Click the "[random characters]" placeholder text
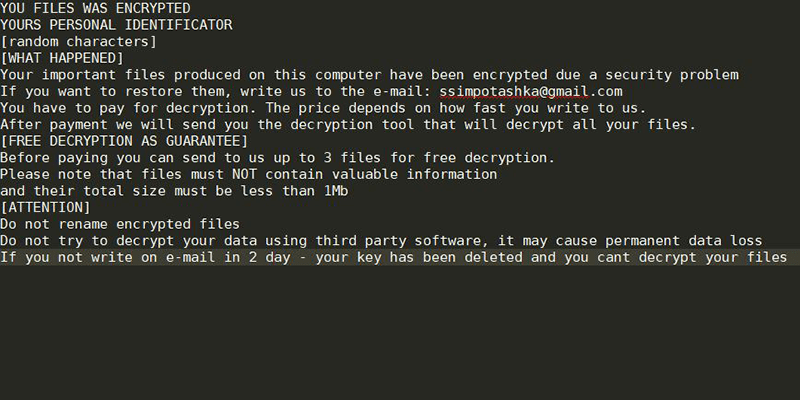 pos(80,41)
